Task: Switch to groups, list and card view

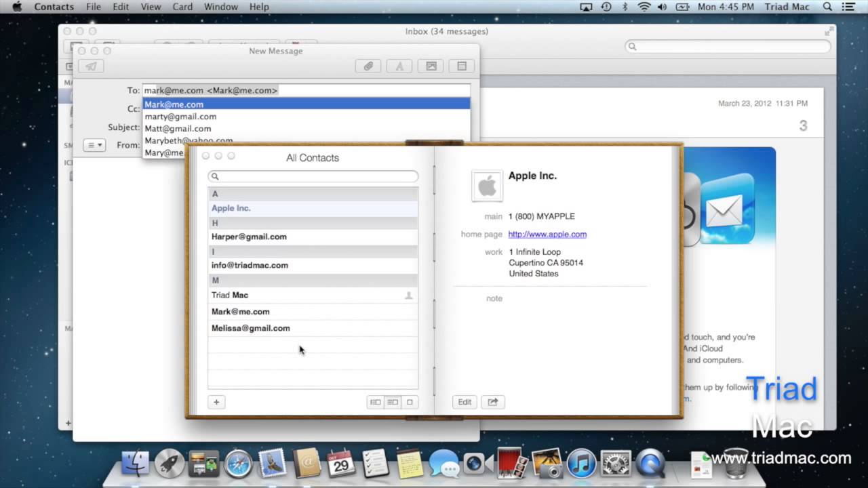Action: tap(375, 402)
